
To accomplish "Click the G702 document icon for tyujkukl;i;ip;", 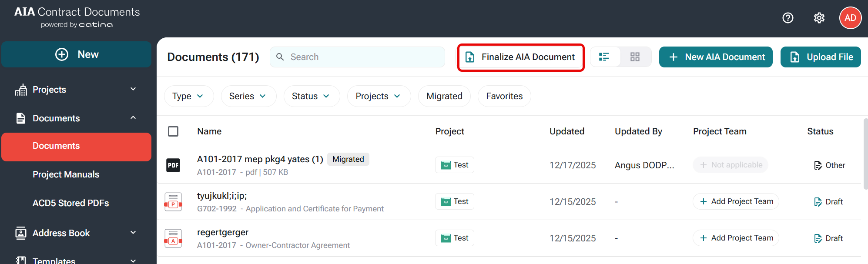I will tap(173, 202).
